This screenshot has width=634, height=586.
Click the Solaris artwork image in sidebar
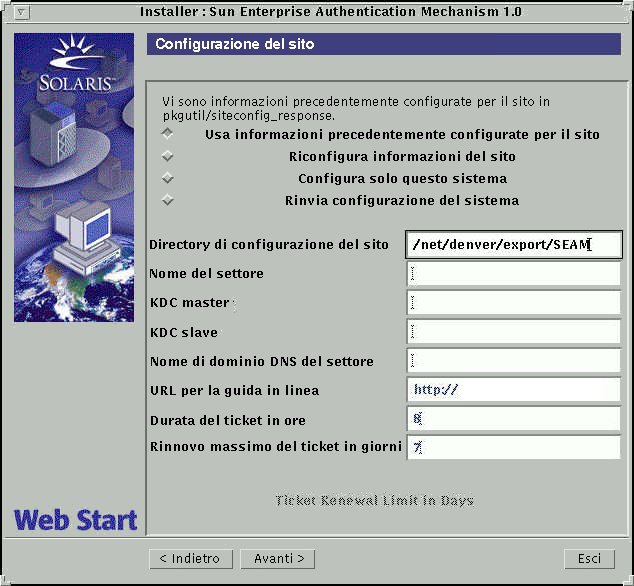(74, 178)
